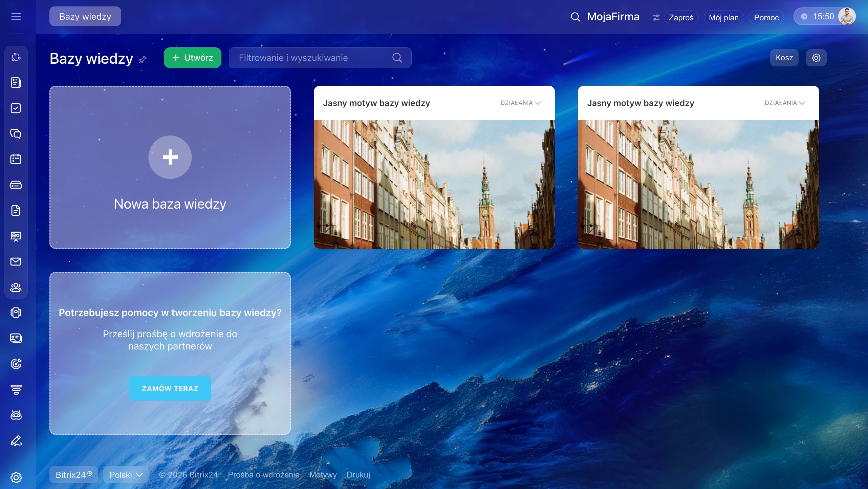Open the chat messenger icon in sidebar
This screenshot has height=489, width=868.
[x=16, y=133]
